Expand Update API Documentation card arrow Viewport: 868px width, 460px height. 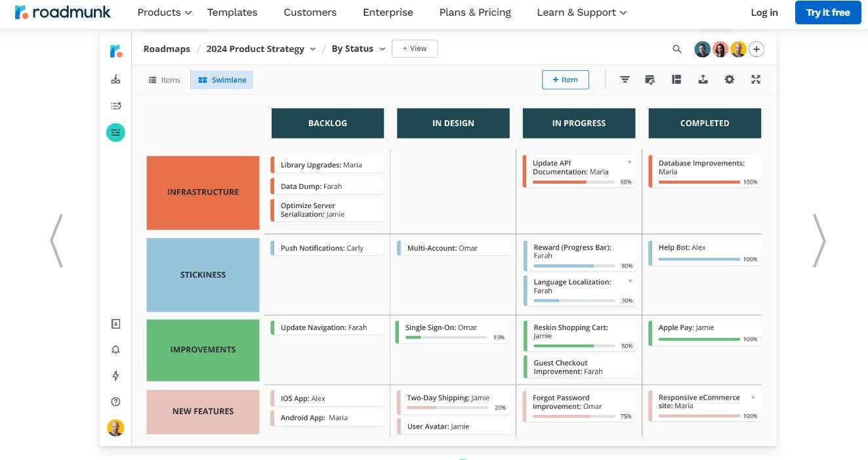pyautogui.click(x=629, y=162)
